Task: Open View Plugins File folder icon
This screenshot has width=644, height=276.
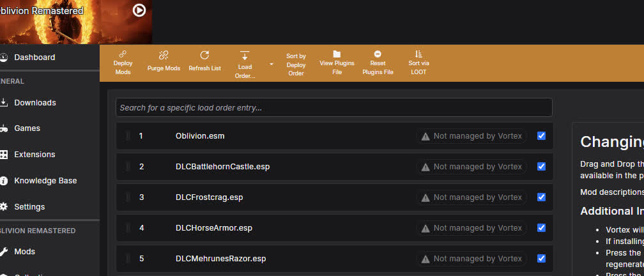Action: click(337, 54)
